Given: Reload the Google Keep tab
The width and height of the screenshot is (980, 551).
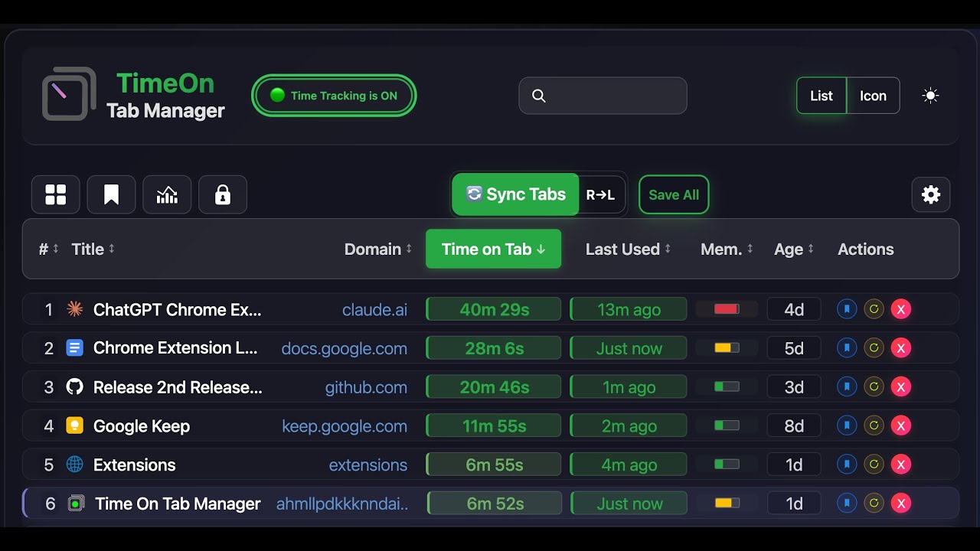Looking at the screenshot, I should (x=874, y=425).
